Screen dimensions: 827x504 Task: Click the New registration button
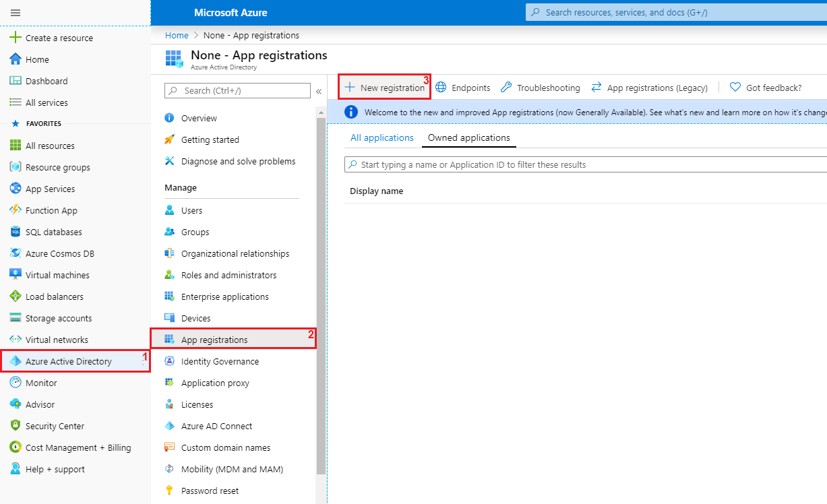click(385, 88)
